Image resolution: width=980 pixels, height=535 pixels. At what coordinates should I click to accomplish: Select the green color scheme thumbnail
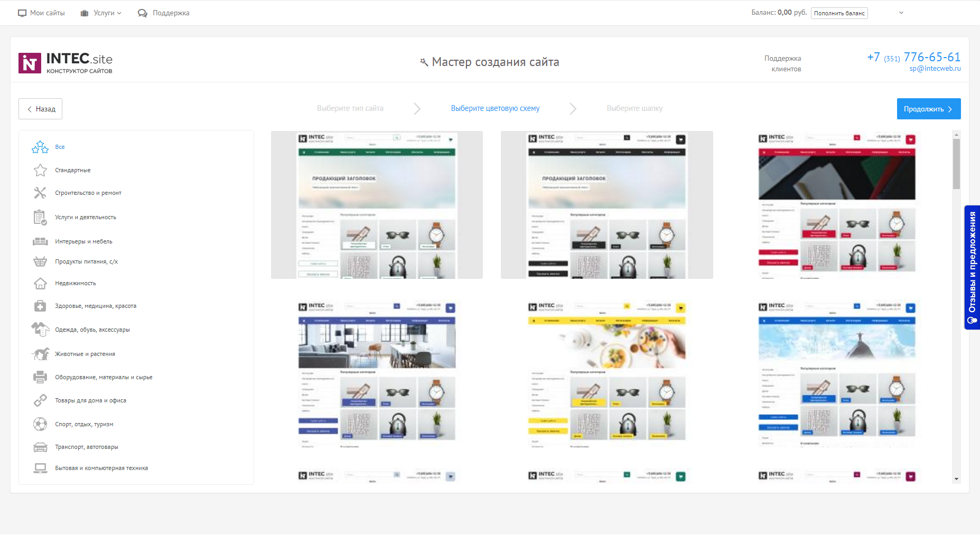point(376,204)
